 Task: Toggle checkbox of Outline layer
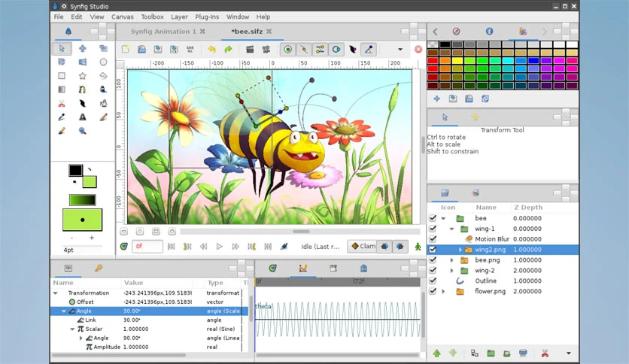tap(433, 281)
